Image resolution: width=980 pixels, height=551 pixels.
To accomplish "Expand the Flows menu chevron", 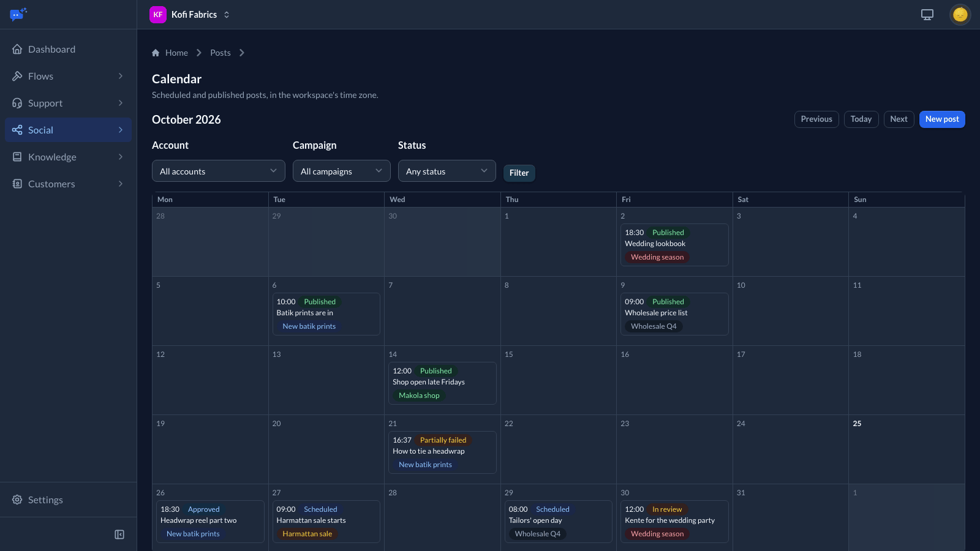I will pos(121,76).
